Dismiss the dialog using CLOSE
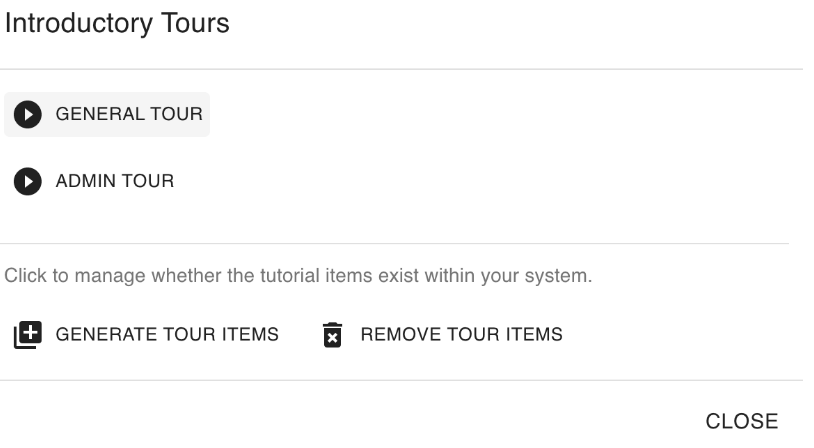 [741, 421]
